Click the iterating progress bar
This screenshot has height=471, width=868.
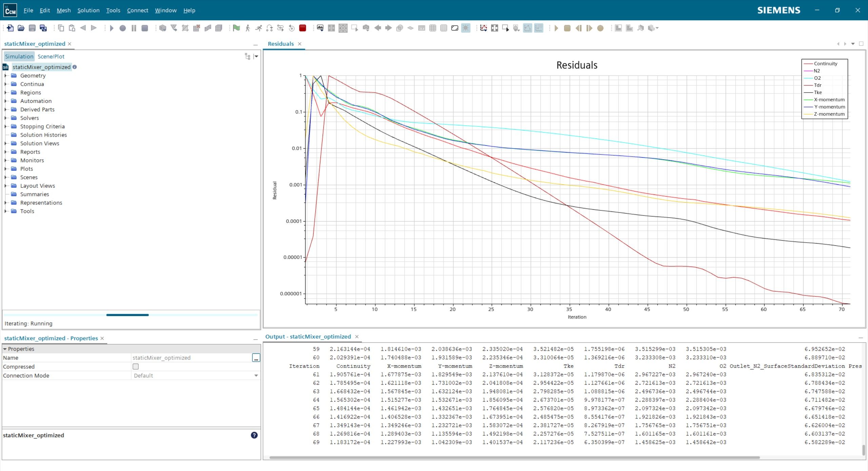pyautogui.click(x=131, y=315)
